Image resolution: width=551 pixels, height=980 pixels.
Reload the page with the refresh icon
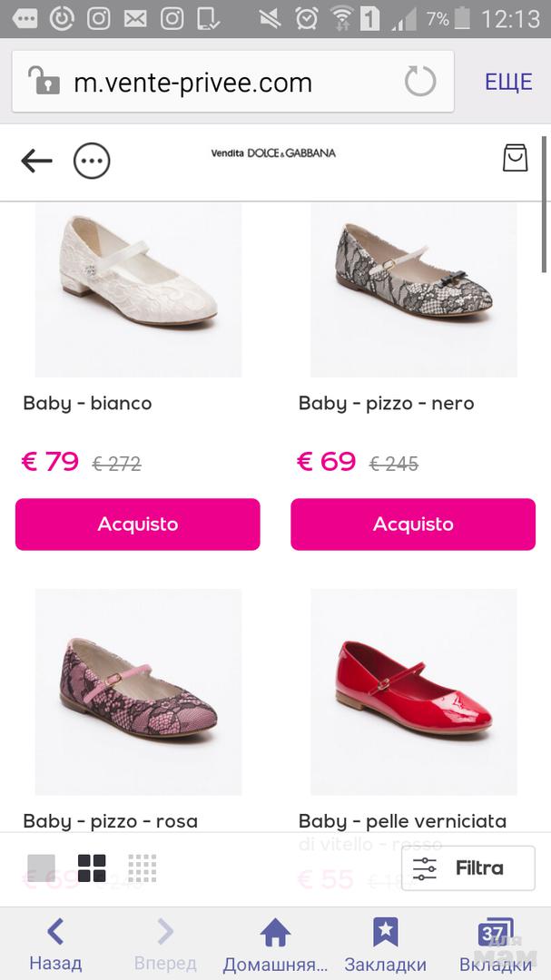coord(420,82)
